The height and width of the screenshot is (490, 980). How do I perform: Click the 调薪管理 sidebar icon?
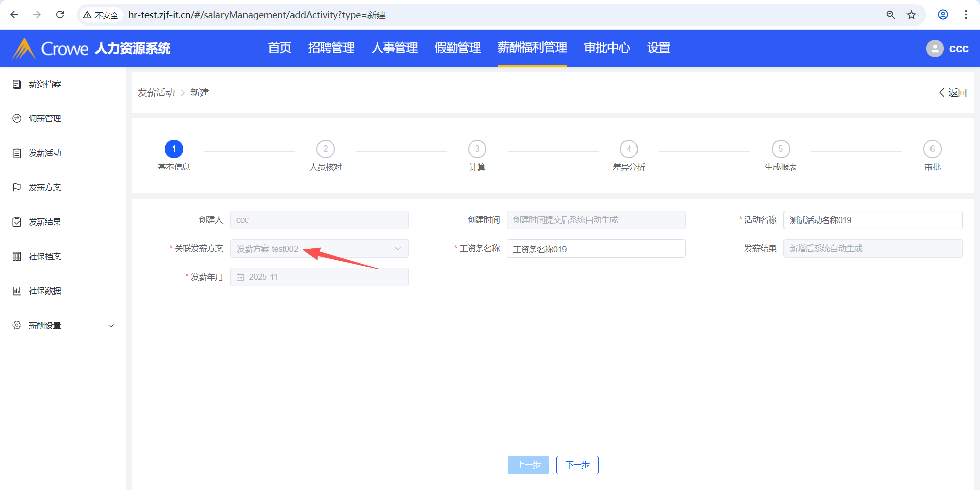click(17, 118)
